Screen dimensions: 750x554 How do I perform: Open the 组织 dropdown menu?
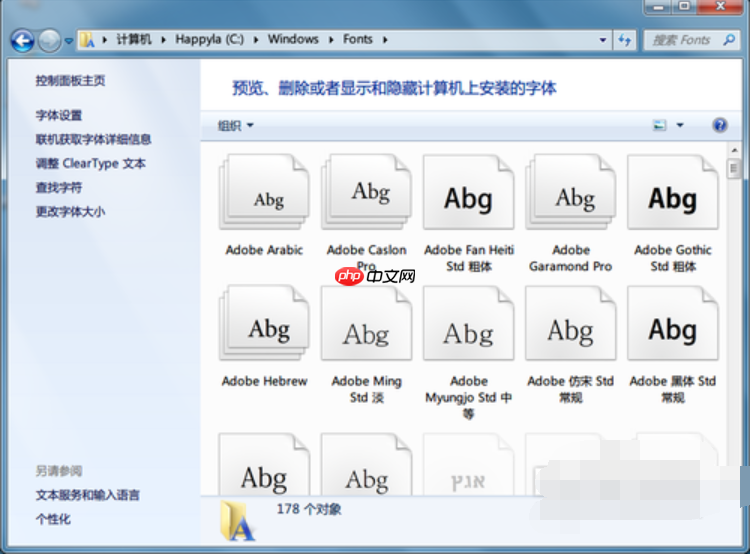tap(235, 126)
